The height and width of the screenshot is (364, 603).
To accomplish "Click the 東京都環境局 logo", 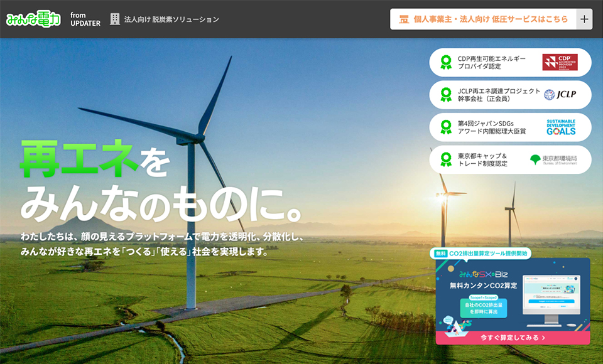I will point(553,159).
